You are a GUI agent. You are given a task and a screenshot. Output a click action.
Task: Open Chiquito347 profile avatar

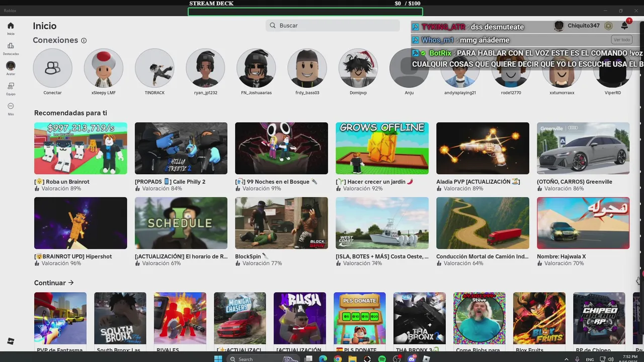pos(559,26)
